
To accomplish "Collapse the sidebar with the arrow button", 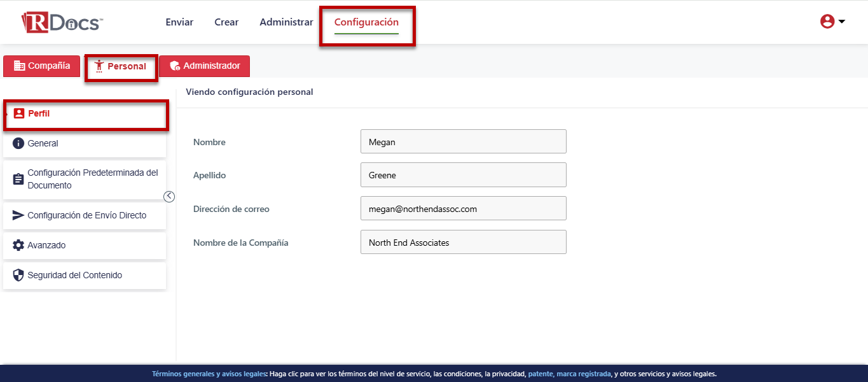I will point(169,197).
